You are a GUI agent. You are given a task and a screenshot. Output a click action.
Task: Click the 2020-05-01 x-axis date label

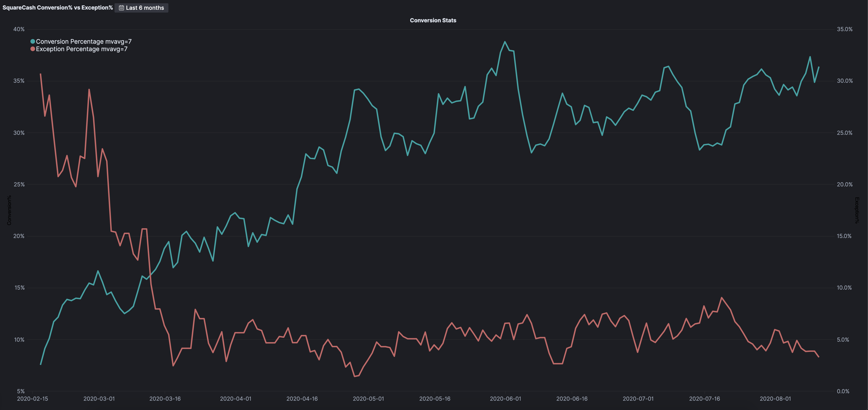click(x=368, y=399)
